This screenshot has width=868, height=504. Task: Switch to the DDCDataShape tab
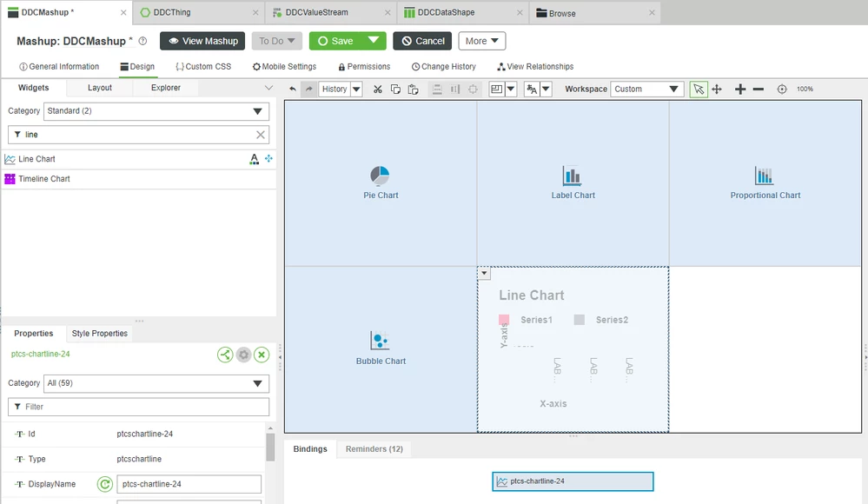pos(463,12)
